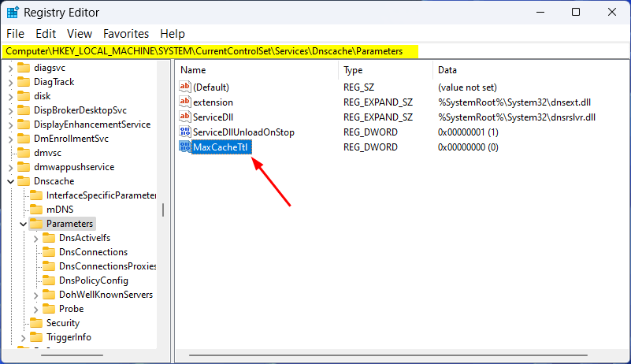The width and height of the screenshot is (631, 364).
Task: Select the mDNS folder icon
Action: [36, 210]
